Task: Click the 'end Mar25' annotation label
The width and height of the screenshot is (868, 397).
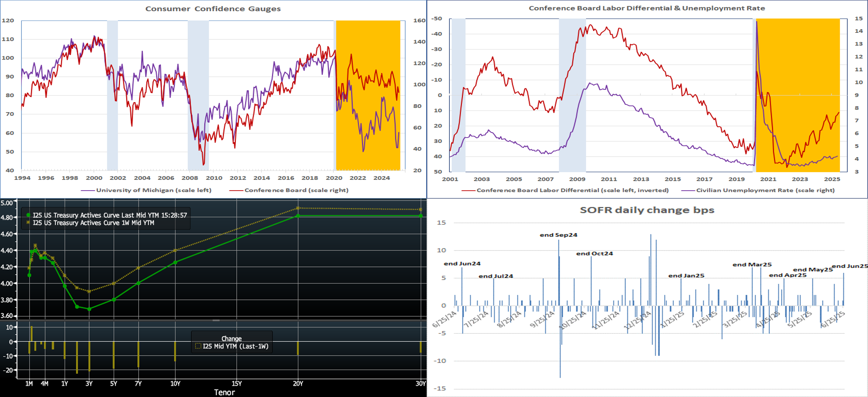Action: tap(752, 265)
